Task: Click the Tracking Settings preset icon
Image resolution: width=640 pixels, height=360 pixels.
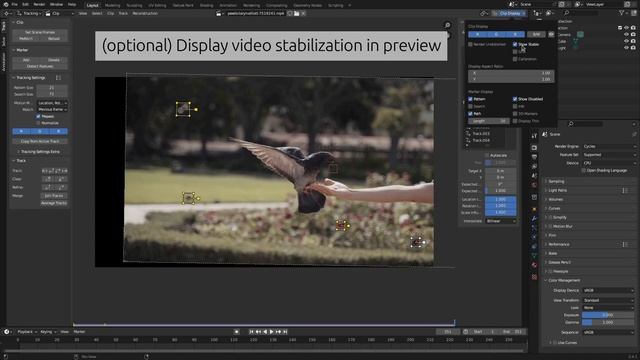Action: click(x=58, y=78)
